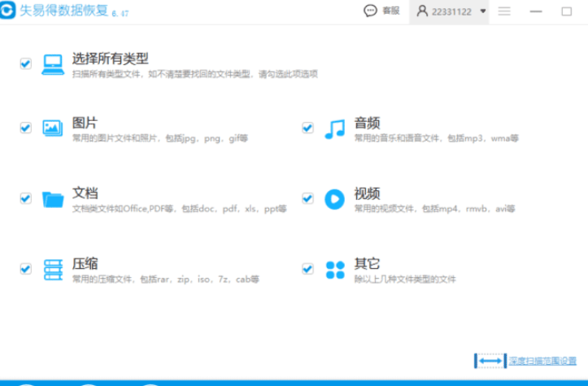The image size is (588, 386).
Task: Click the 音频 heading text
Action: pos(367,123)
